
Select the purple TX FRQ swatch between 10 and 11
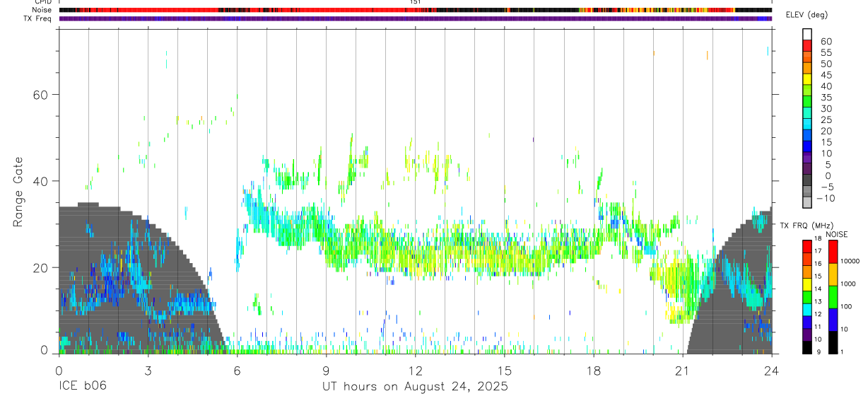tap(807, 333)
